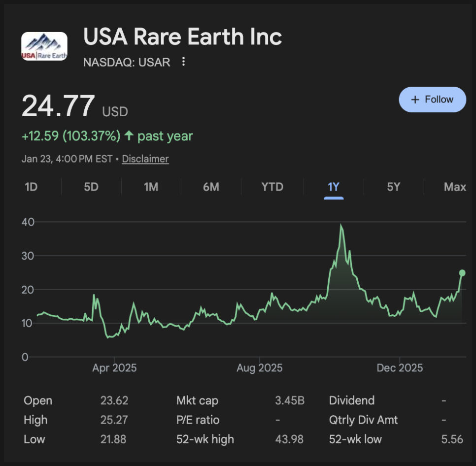This screenshot has height=466, width=476.
Task: Click the Apr 2025 axis label
Action: 114,368
